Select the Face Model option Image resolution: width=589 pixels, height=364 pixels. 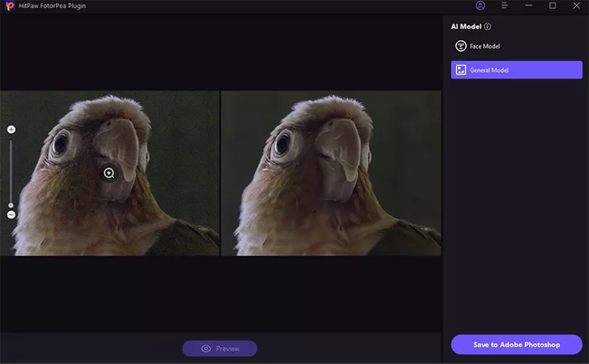(x=516, y=46)
